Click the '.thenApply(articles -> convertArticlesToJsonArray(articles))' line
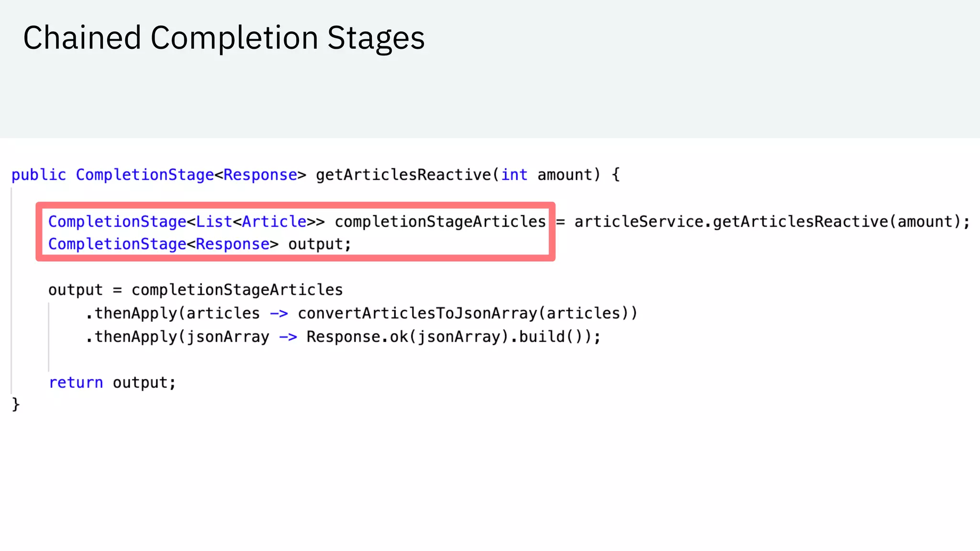This screenshot has height=551, width=980. [362, 314]
